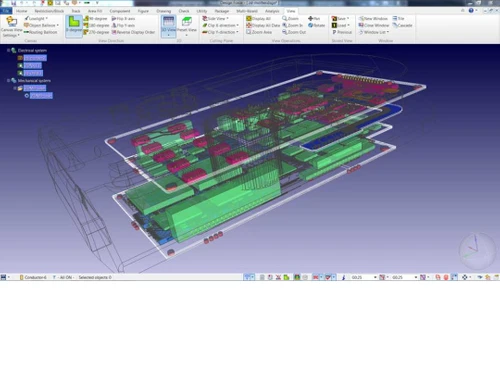
Task: Collapse Mechanical system tree node
Action: coord(8,81)
